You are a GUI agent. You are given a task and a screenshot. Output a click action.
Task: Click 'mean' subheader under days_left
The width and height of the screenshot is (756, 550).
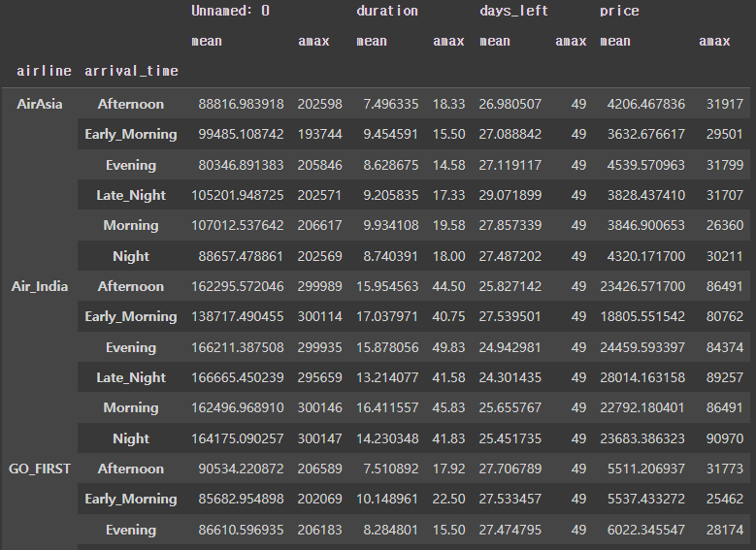(495, 42)
